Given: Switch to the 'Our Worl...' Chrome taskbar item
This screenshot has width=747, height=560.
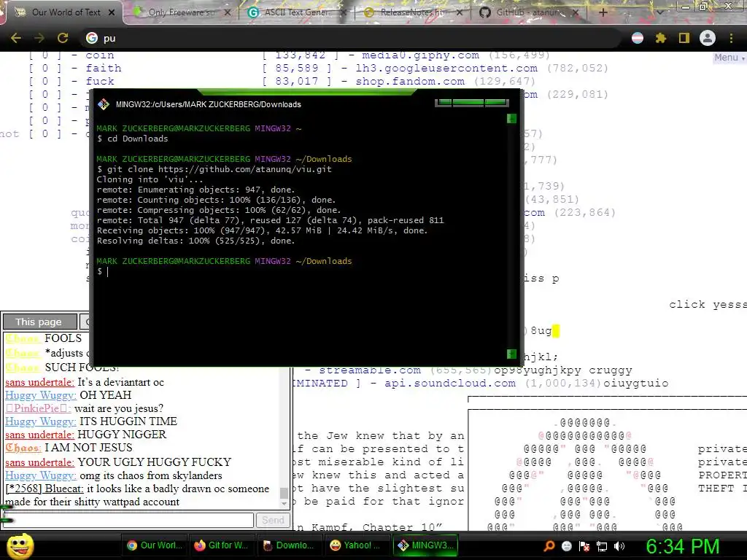Looking at the screenshot, I should (x=155, y=545).
